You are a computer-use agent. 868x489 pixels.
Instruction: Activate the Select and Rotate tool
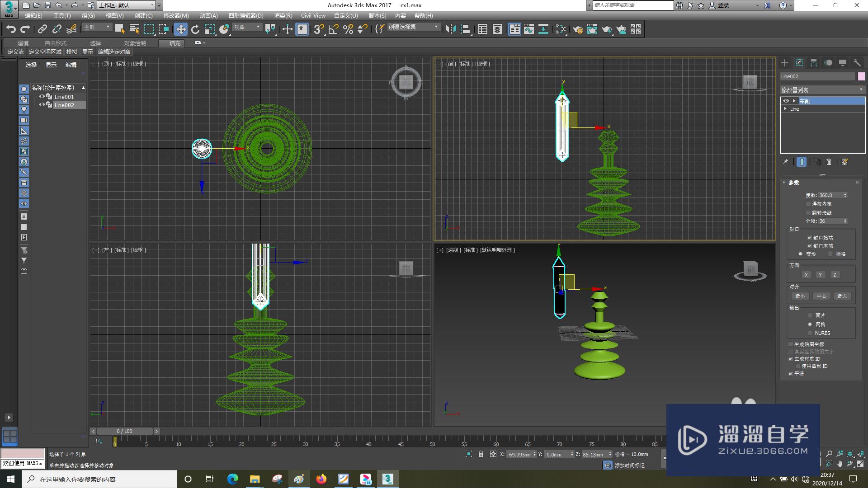tap(195, 29)
